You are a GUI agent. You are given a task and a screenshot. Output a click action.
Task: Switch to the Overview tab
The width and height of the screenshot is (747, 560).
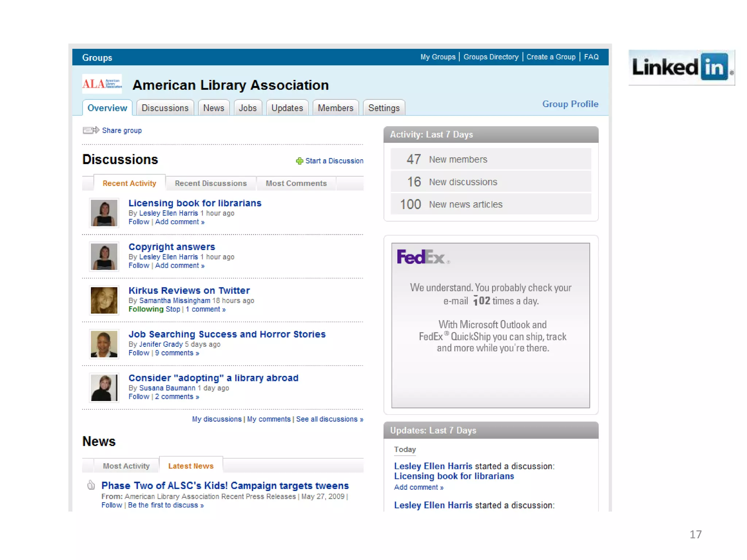(107, 108)
